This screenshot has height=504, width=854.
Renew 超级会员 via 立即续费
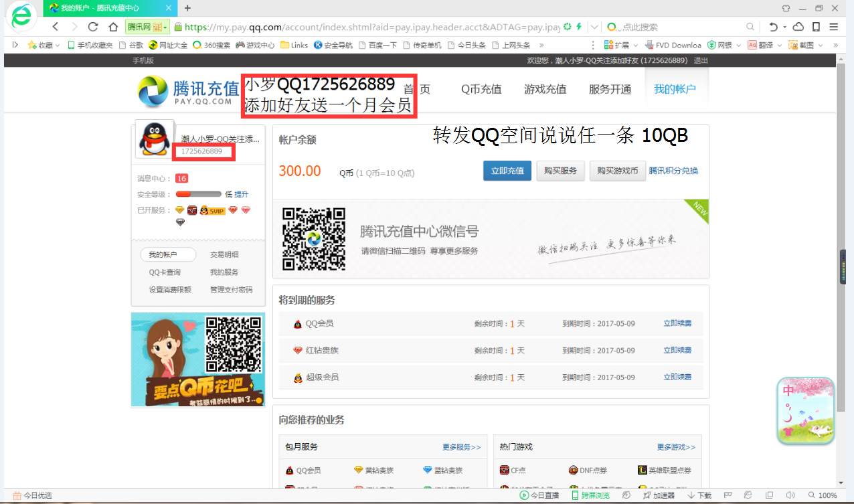click(x=677, y=377)
